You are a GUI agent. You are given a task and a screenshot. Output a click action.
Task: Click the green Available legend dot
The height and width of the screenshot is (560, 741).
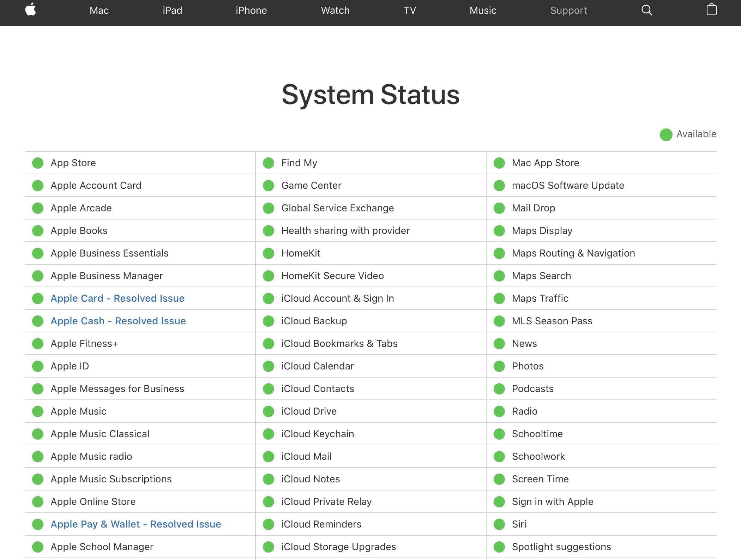pos(666,134)
